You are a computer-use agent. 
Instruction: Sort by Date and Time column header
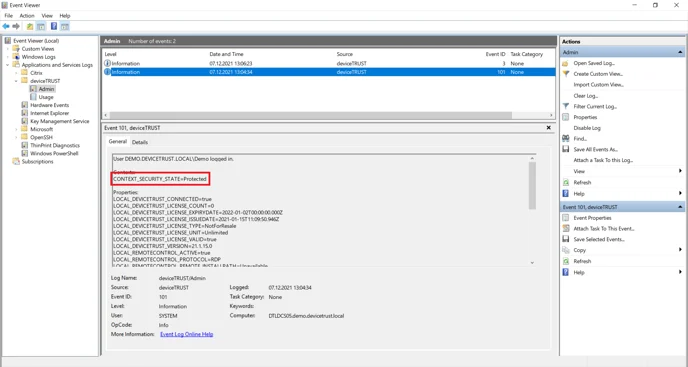click(226, 54)
